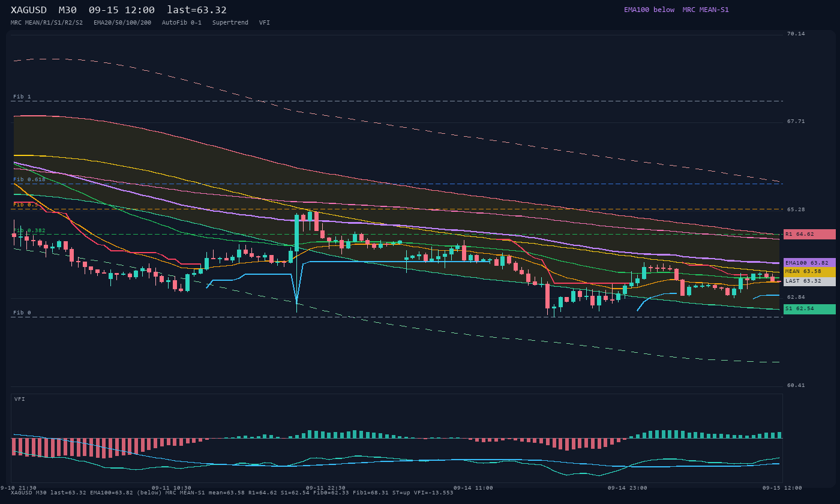Click the purple 'EMA100 63.82' price tag
840x504 pixels.
click(809, 263)
